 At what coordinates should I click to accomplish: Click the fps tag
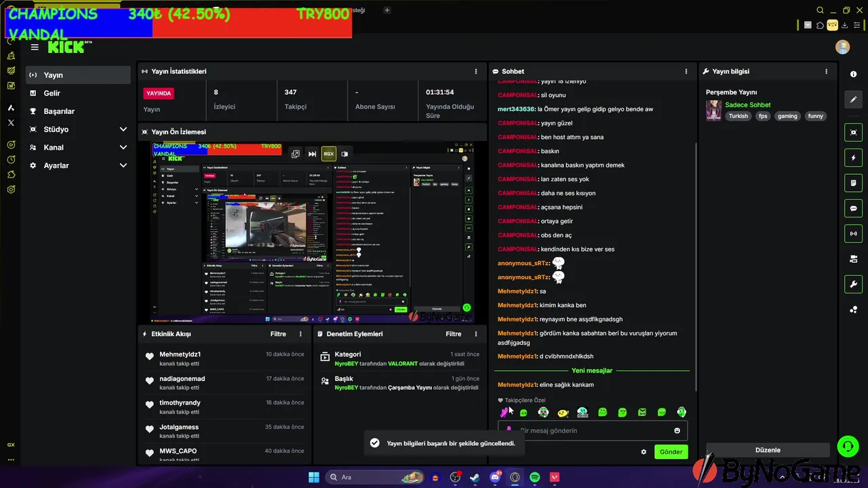coord(763,116)
